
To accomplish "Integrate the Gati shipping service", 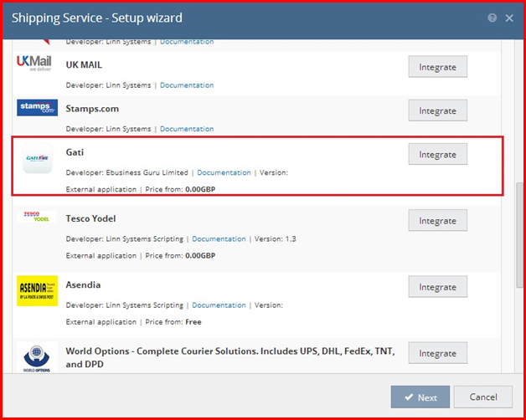I will [437, 154].
